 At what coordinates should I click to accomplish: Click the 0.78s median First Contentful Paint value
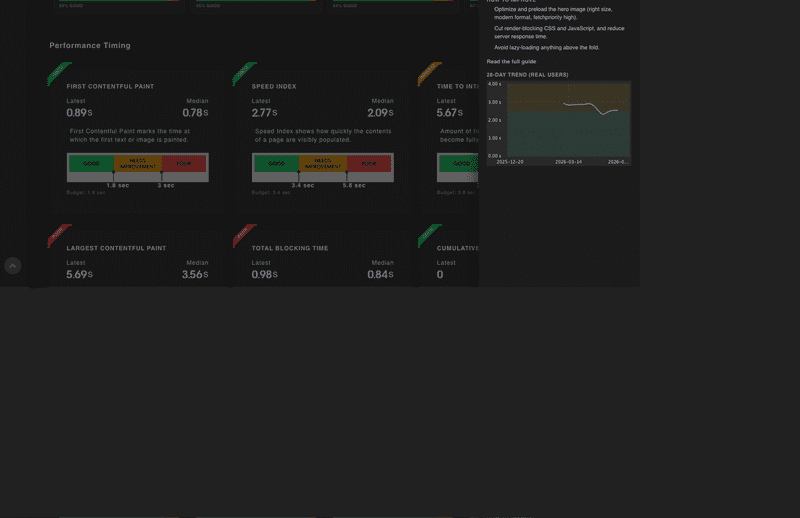[x=195, y=113]
